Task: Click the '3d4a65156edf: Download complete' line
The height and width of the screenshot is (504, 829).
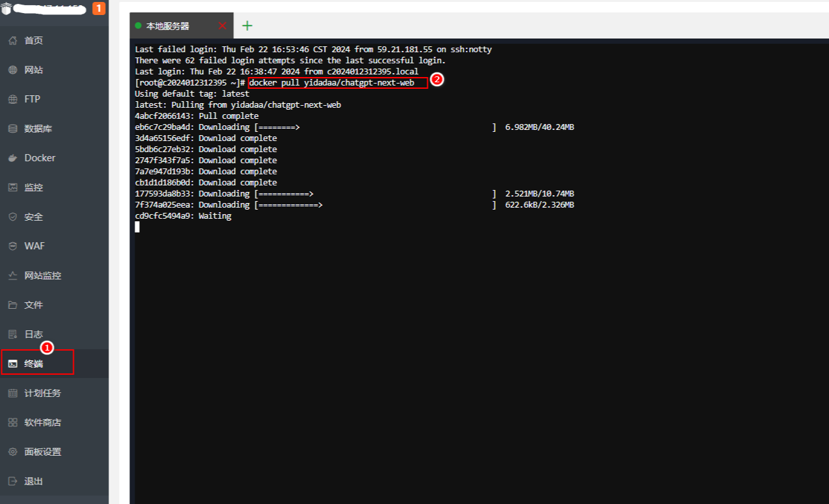Action: pos(206,138)
